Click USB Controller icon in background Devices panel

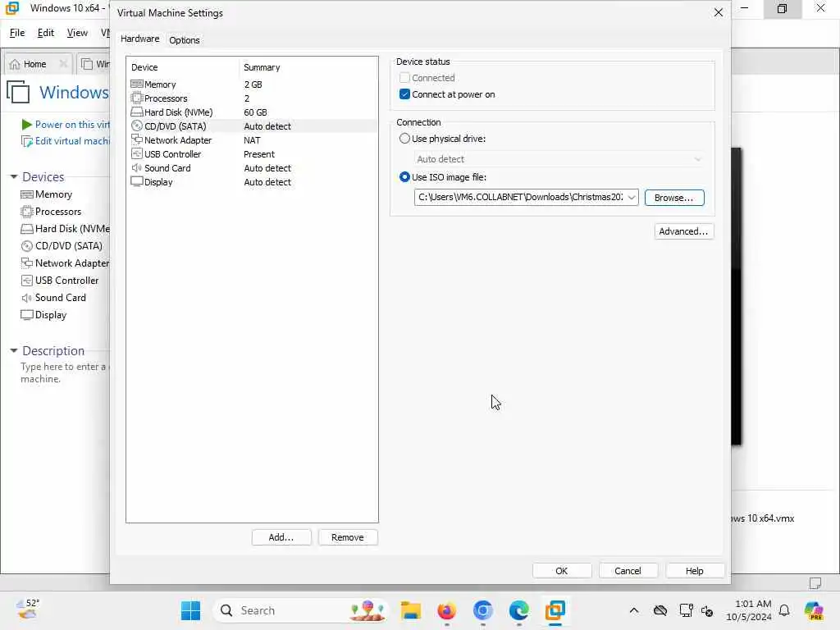pyautogui.click(x=27, y=281)
